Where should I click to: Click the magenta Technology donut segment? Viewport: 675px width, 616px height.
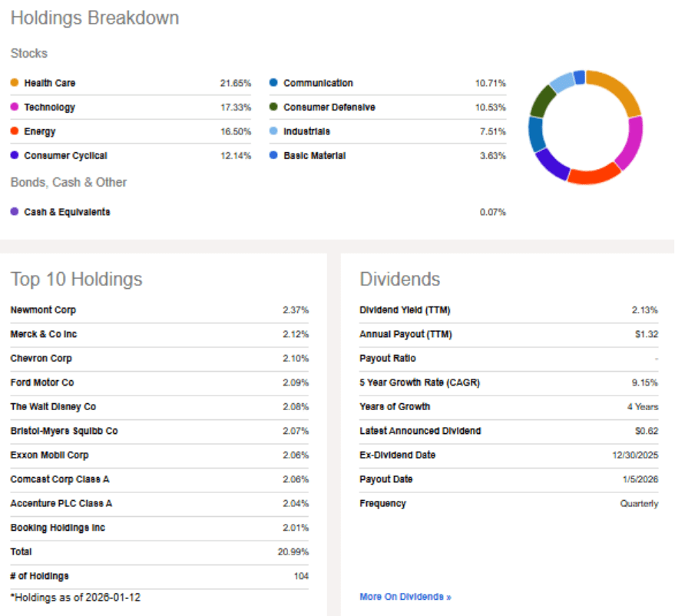coord(631,142)
